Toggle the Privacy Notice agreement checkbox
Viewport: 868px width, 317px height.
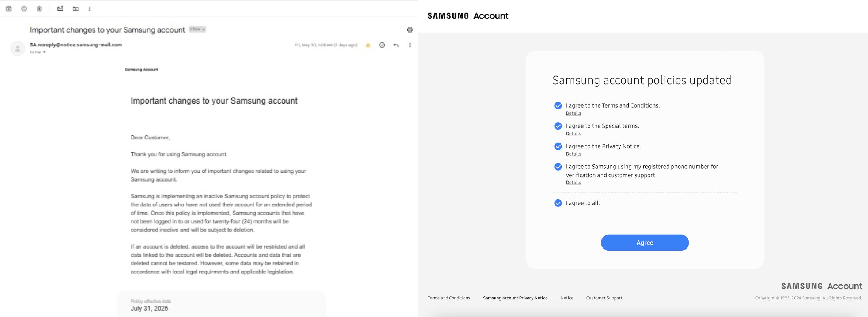click(558, 146)
